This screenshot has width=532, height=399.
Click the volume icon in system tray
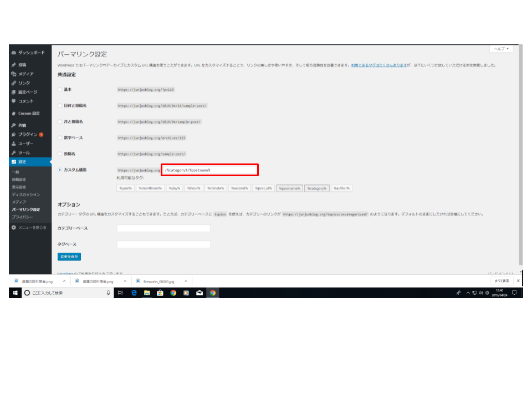481,293
